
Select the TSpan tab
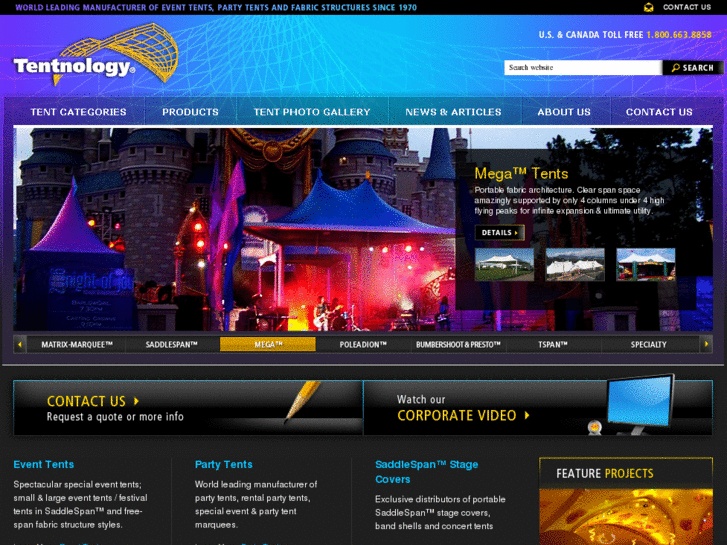click(x=553, y=345)
